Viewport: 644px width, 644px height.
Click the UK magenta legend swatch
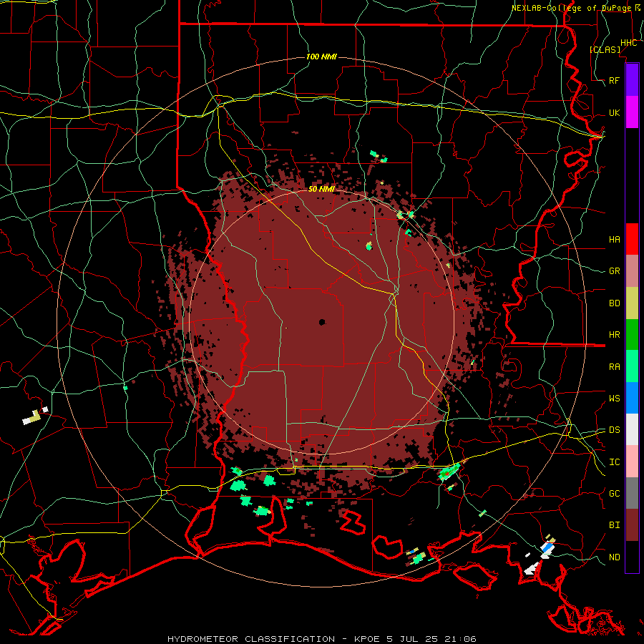coord(632,112)
